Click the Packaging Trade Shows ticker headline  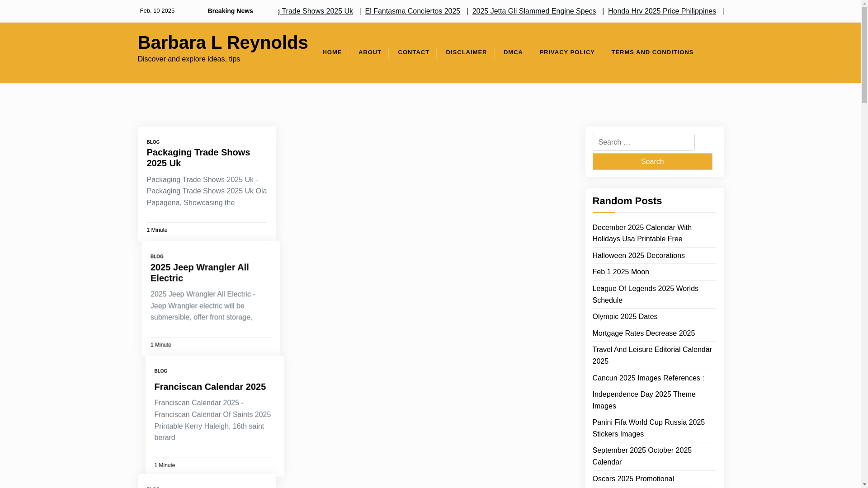click(316, 11)
